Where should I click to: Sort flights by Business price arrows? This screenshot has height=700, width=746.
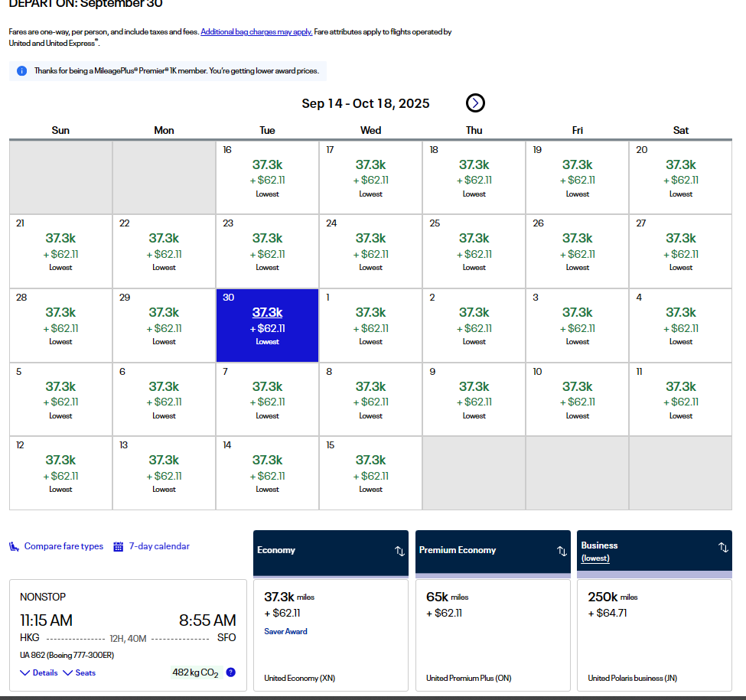point(722,548)
